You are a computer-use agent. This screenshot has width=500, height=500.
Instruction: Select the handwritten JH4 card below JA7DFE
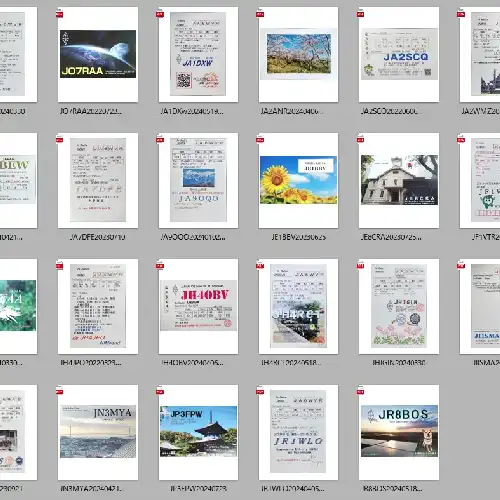(98, 306)
